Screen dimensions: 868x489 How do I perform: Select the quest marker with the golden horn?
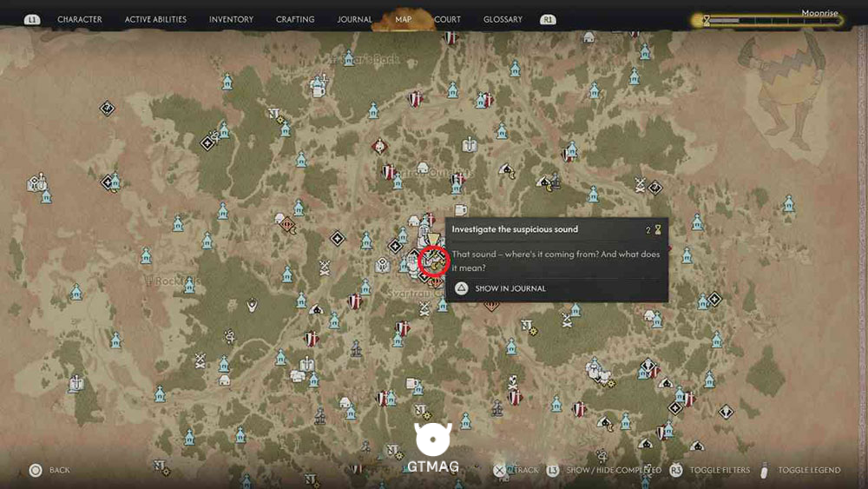tap(435, 261)
